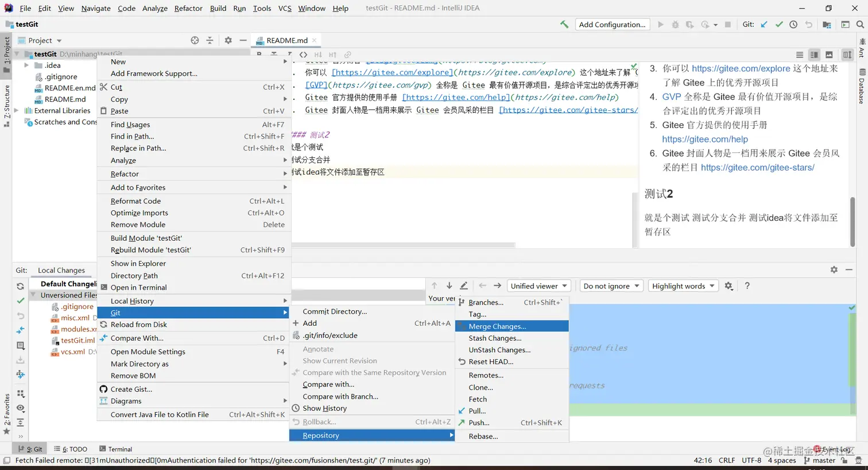Open Project Structure icon in top toolbar
Viewport: 868px width, 470px height.
[827, 24]
